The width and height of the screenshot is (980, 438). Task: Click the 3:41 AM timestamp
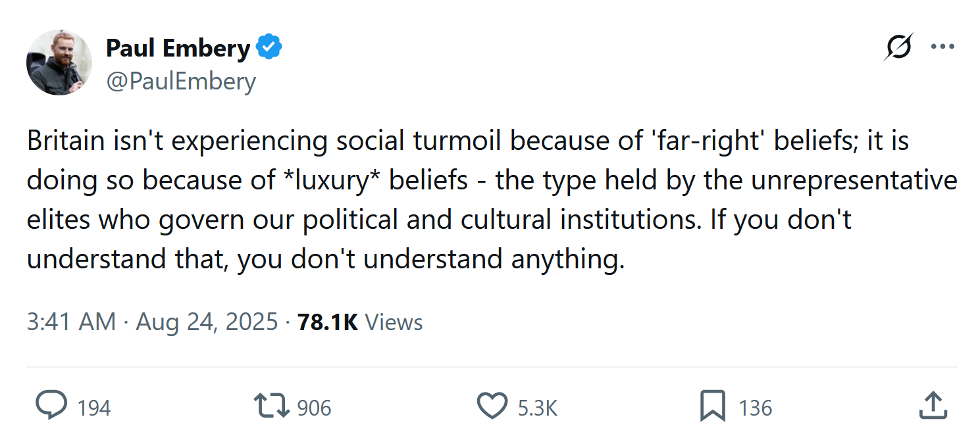pyautogui.click(x=71, y=322)
